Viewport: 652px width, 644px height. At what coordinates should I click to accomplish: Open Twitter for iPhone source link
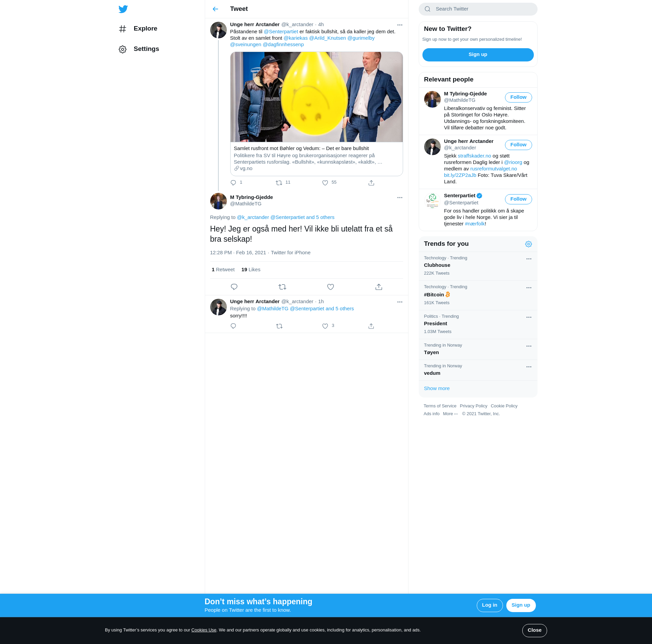coord(290,253)
